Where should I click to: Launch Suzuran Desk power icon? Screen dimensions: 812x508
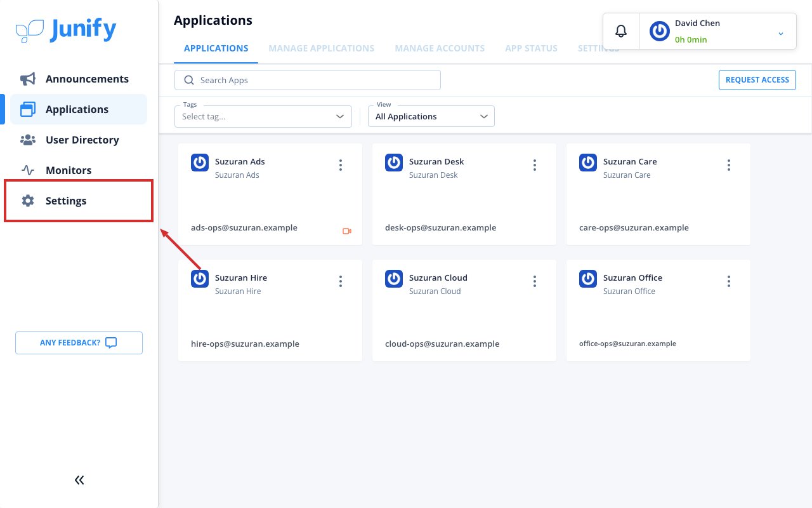[394, 163]
